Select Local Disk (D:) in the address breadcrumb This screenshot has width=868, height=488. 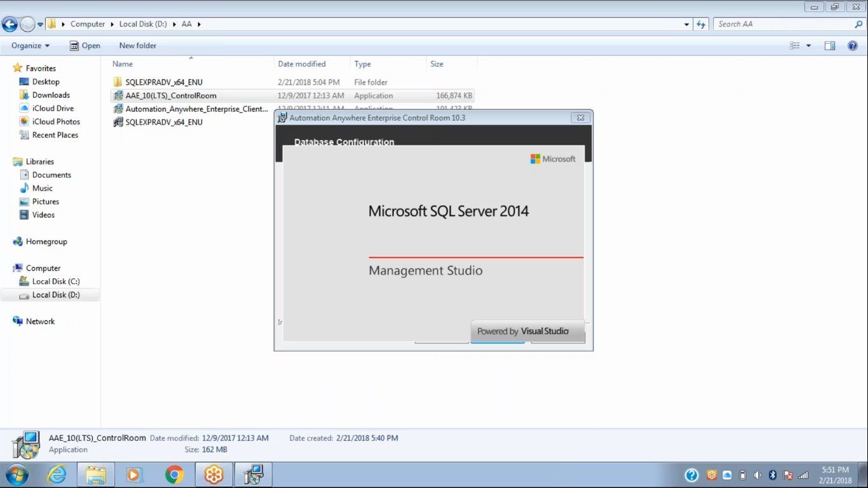(143, 24)
